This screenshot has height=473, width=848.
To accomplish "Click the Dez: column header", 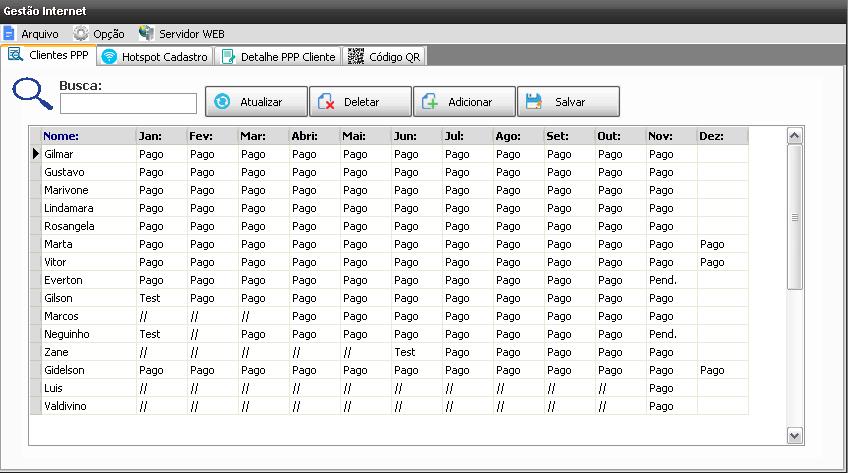I will (723, 136).
